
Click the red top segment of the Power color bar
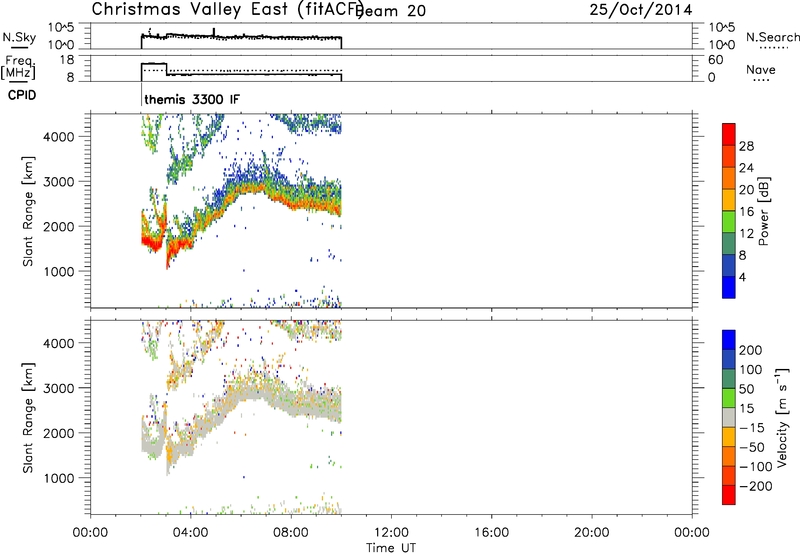729,134
